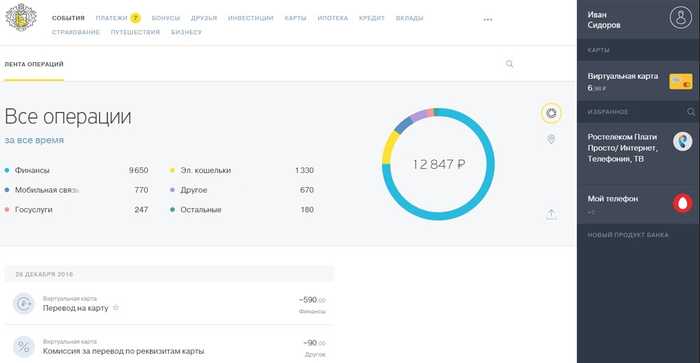
Task: Open the Инвестиции section
Action: [x=250, y=18]
